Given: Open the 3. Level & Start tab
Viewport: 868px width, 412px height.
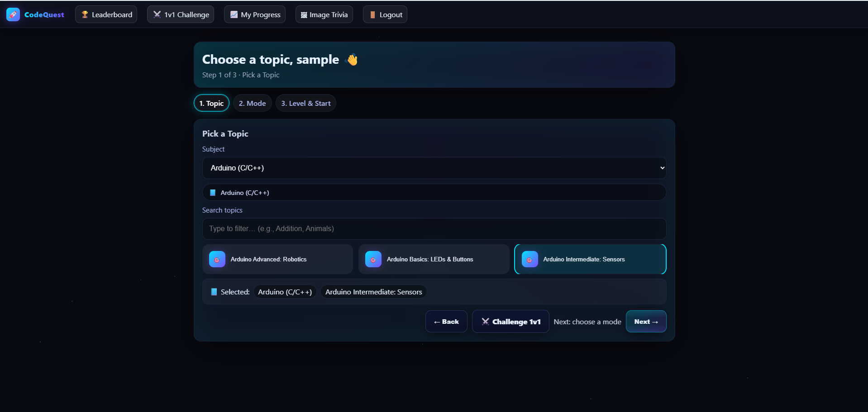Looking at the screenshot, I should point(305,103).
